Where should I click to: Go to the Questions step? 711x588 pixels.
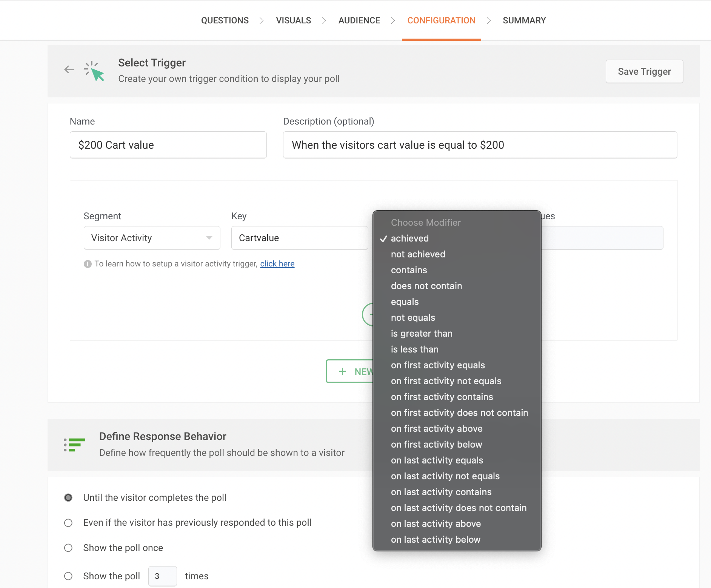point(225,20)
